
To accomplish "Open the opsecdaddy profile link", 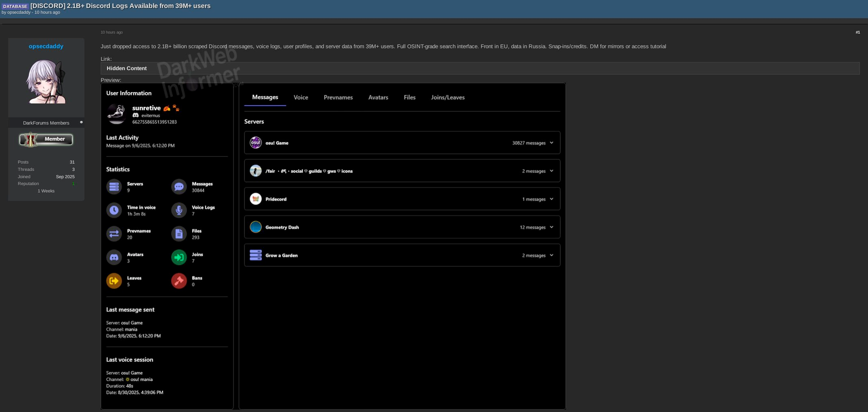I will tap(46, 46).
